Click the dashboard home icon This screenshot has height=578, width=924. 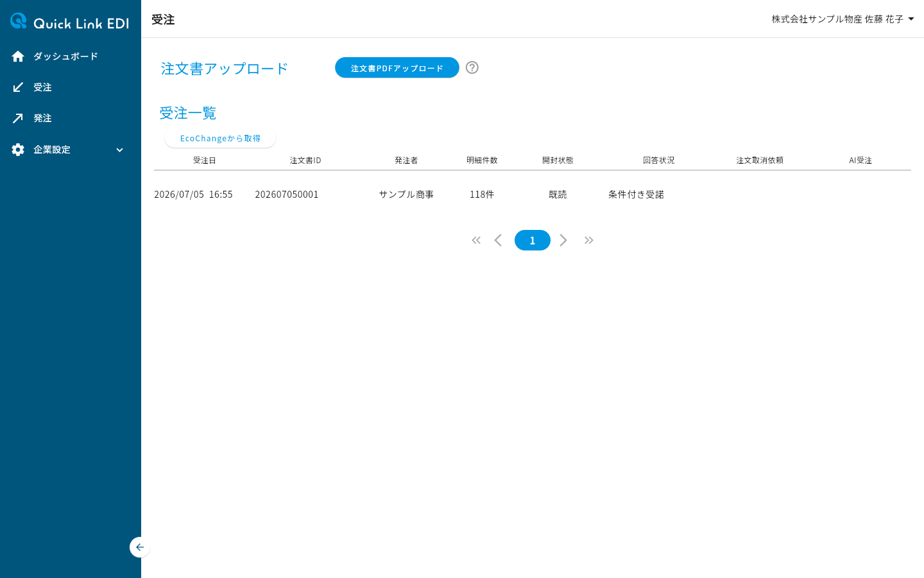click(18, 57)
